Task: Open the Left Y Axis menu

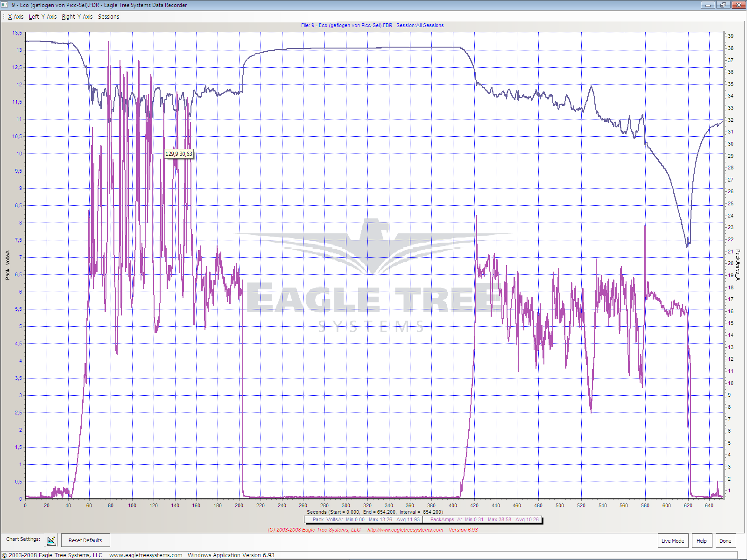Action: point(42,17)
